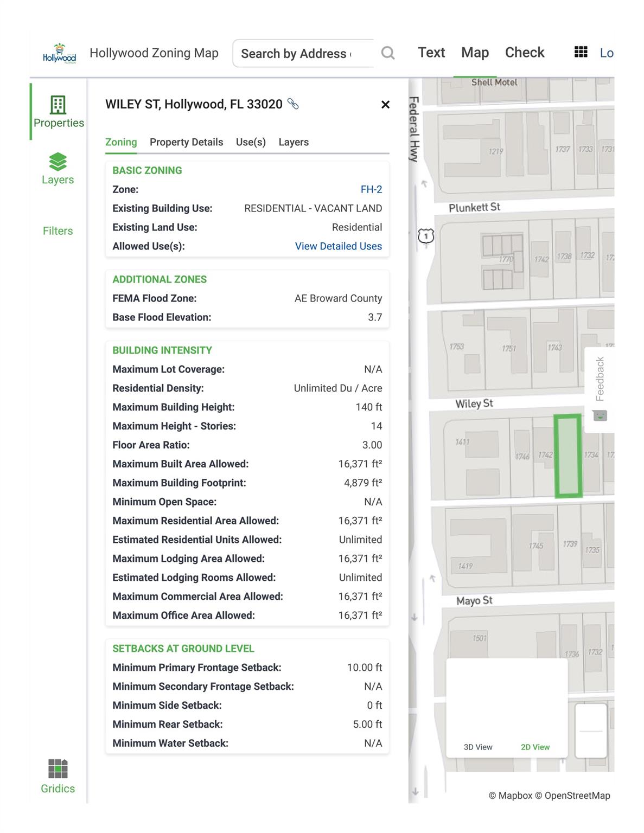Copy property link via chain icon
Screen dimensions: 644x833
coord(293,104)
